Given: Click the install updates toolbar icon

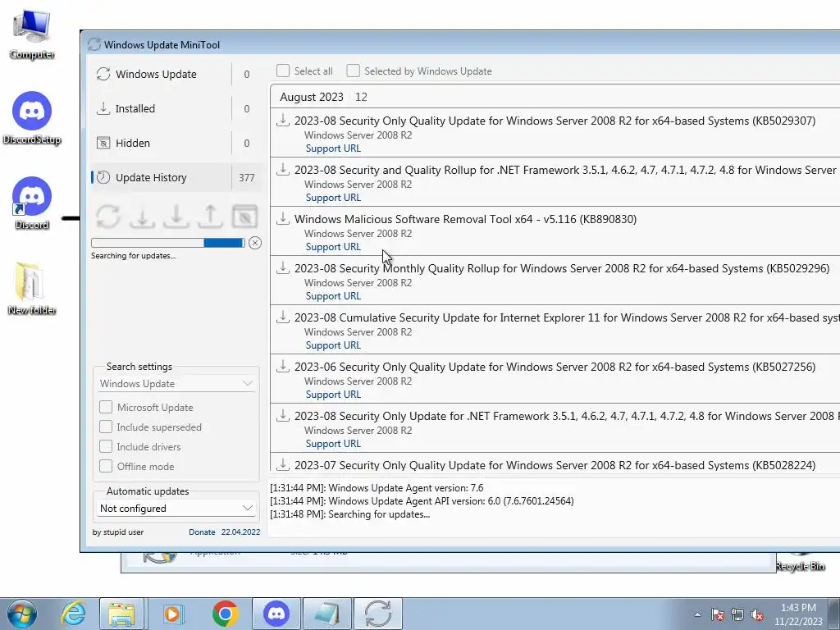Looking at the screenshot, I should pos(176,217).
